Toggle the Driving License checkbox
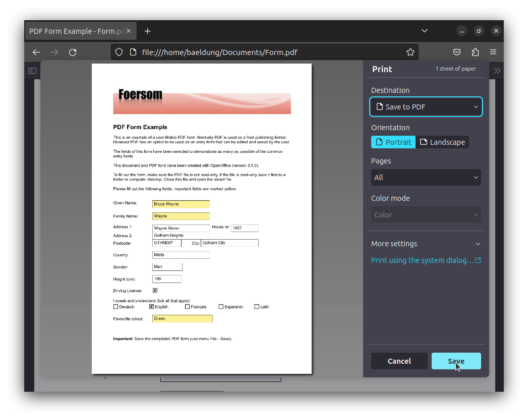 point(155,290)
